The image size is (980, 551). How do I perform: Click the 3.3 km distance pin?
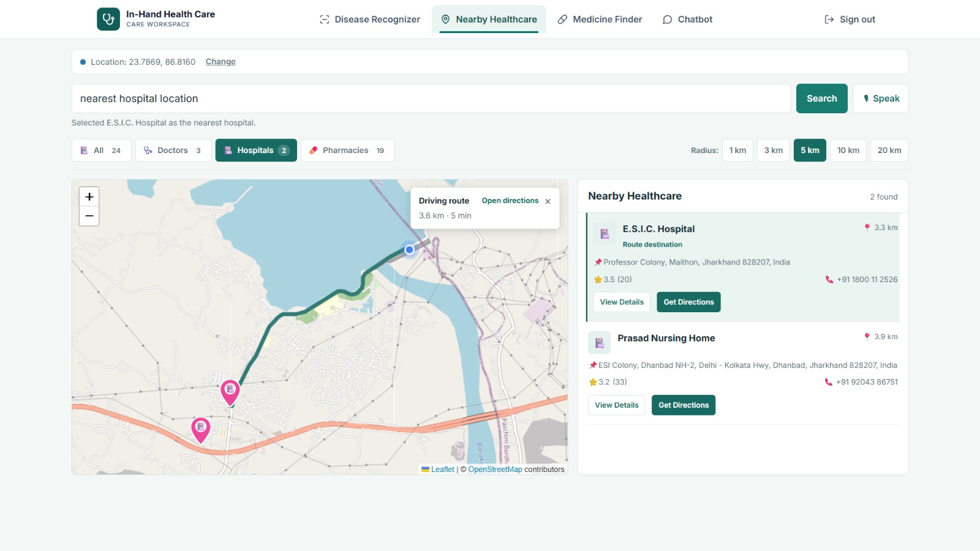point(867,227)
